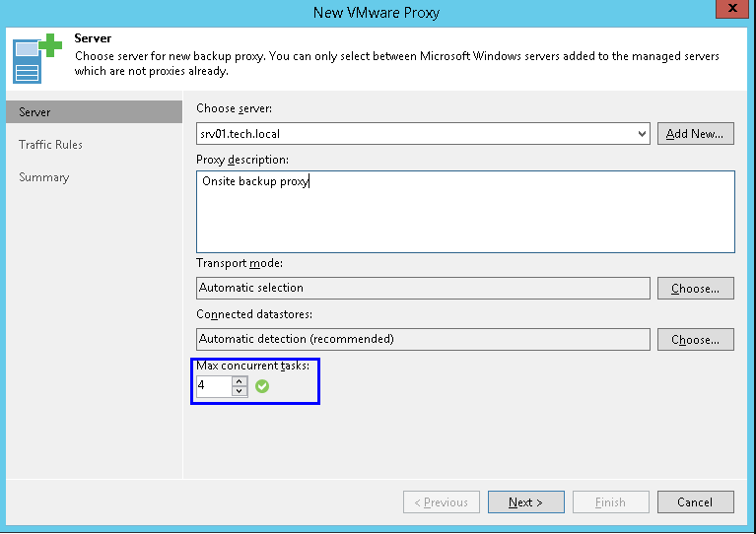The height and width of the screenshot is (534, 756).
Task: Click the server with plus wizard icon
Action: [37, 58]
